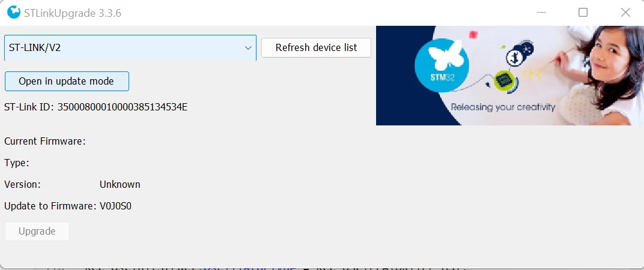Image resolution: width=644 pixels, height=270 pixels.
Task: Click the greyed-out Upgrade button
Action: tap(37, 232)
